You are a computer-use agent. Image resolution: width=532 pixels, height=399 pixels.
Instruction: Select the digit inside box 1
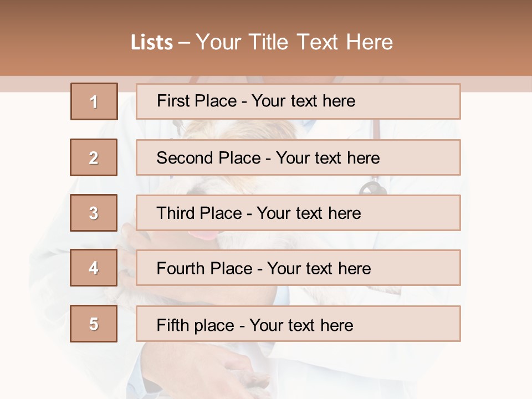coord(94,102)
